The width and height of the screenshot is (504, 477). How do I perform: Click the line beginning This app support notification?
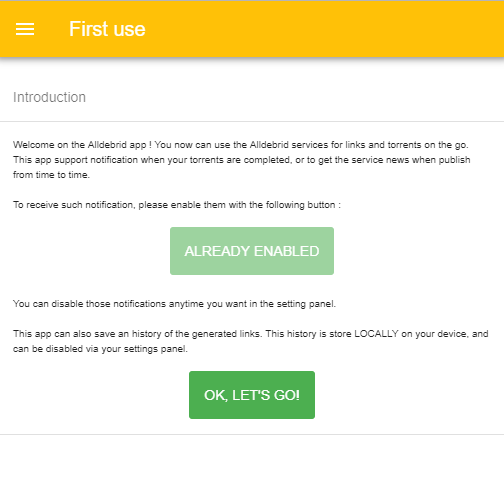click(x=242, y=160)
